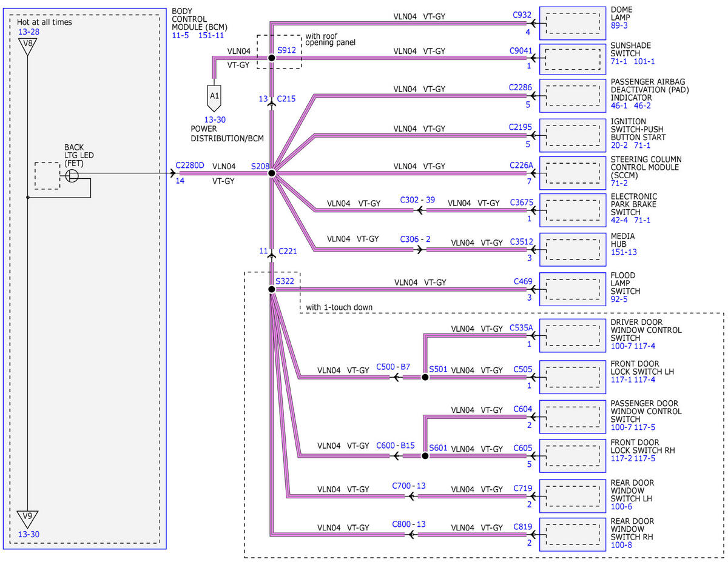Click rear window switch LH connector C719
The width and height of the screenshot is (728, 562).
[523, 488]
